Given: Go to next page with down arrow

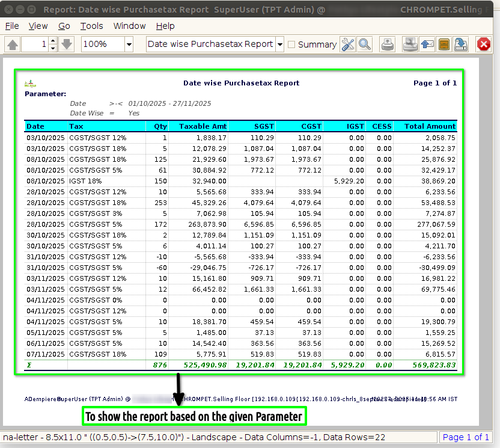Looking at the screenshot, I should (66, 44).
